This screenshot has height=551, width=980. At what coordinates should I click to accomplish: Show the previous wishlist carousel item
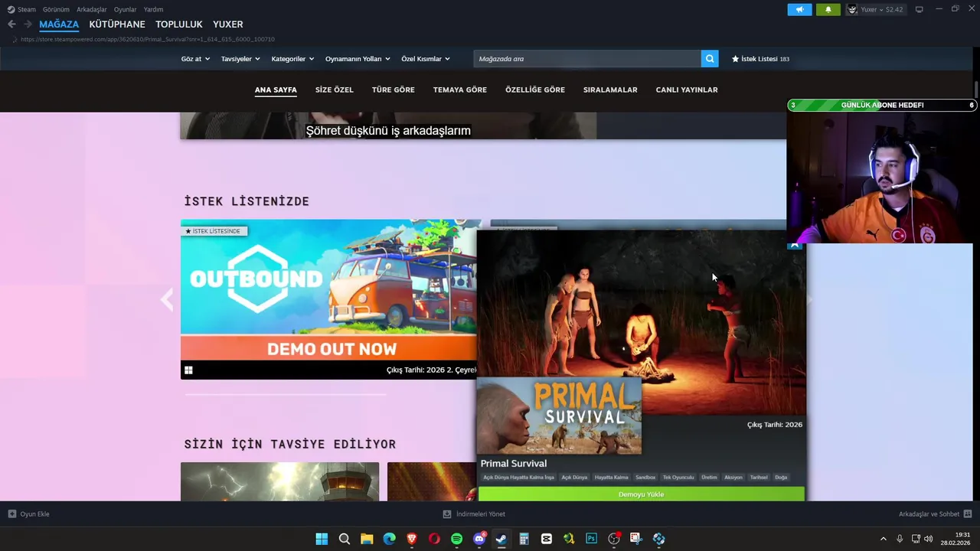(x=166, y=300)
